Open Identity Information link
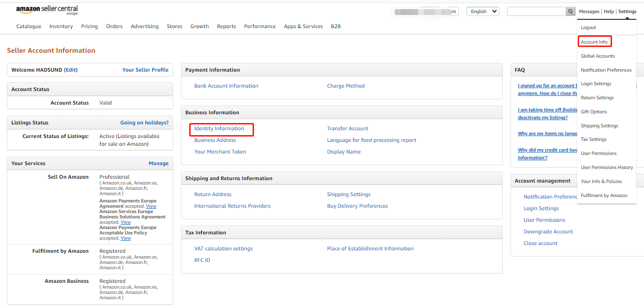 click(219, 128)
